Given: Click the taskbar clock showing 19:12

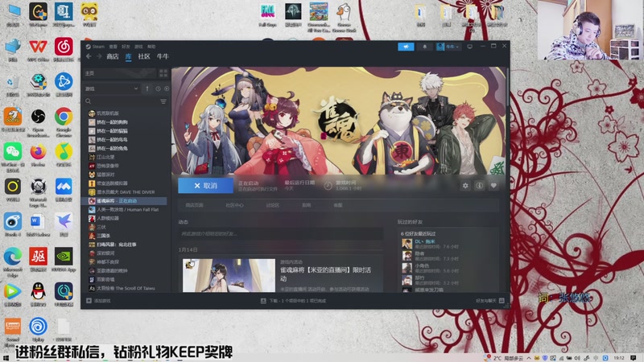Looking at the screenshot, I should click(619, 358).
